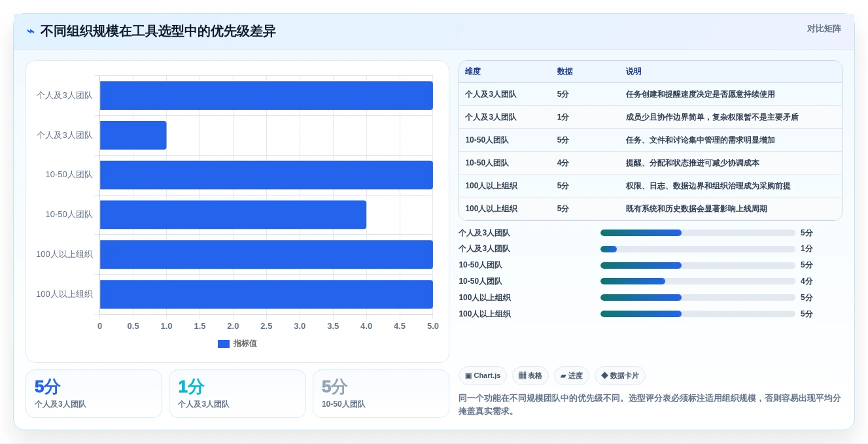Click the 3.0 tick on the chart x-axis
The image size is (868, 444).
300,326
